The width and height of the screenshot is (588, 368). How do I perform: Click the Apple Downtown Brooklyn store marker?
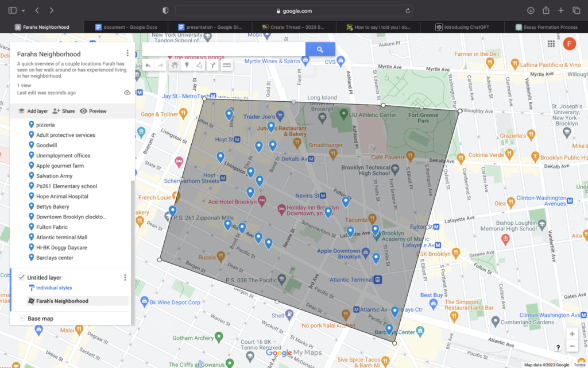pyautogui.click(x=365, y=252)
